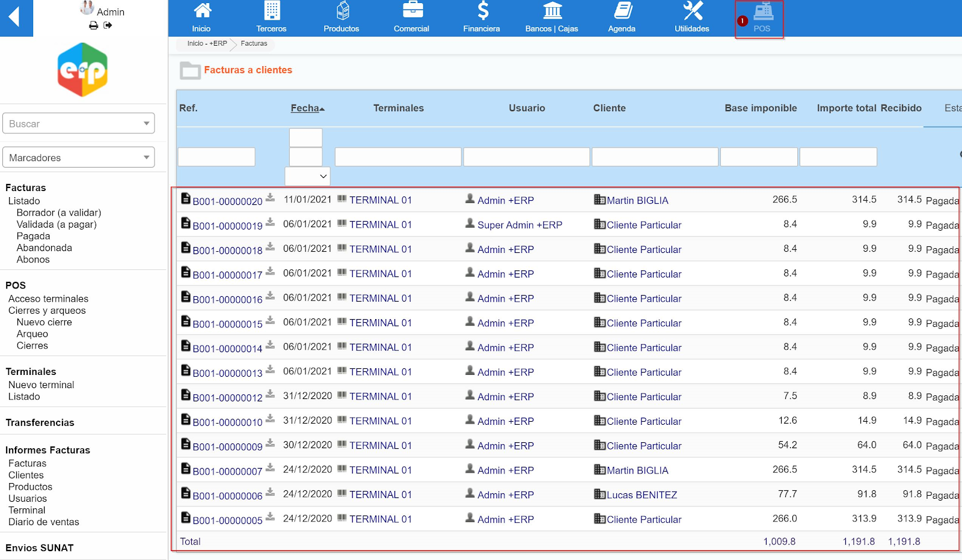Click document icon of invoice B001-00000007

[186, 469]
